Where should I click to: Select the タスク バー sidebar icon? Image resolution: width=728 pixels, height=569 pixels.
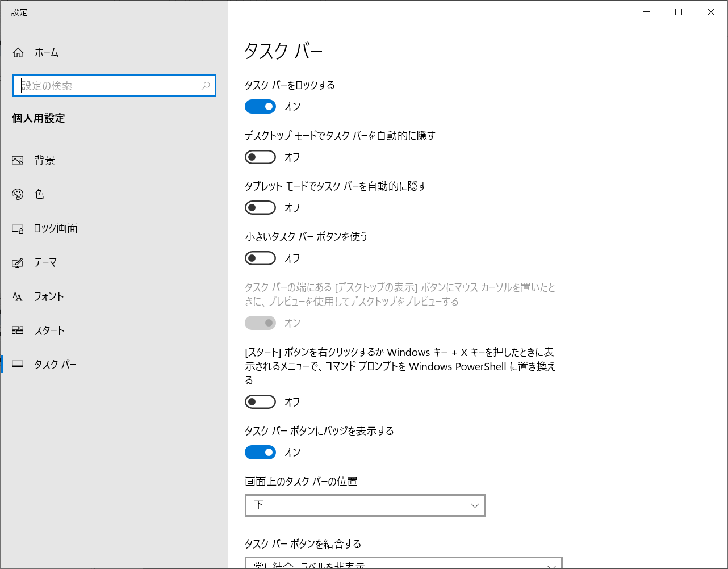(x=18, y=364)
